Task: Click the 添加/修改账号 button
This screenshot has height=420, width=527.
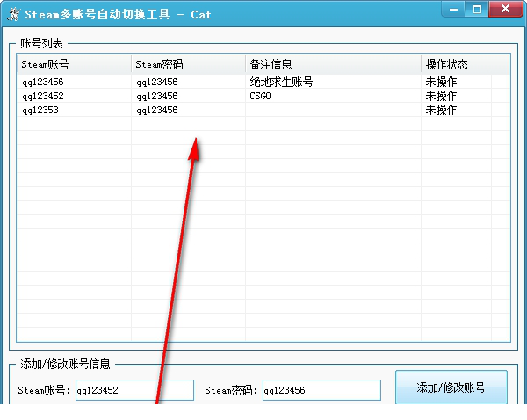Action: [x=451, y=387]
